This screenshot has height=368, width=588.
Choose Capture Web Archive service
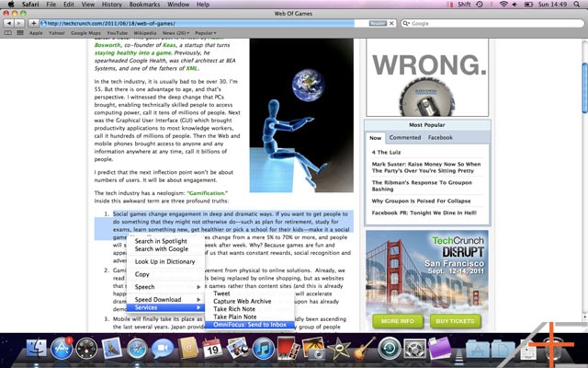250,301
